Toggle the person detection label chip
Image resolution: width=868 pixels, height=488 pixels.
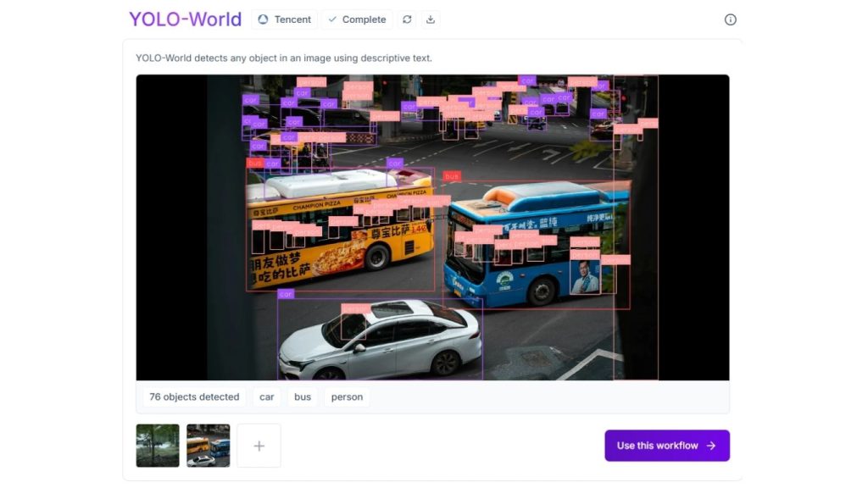click(346, 396)
